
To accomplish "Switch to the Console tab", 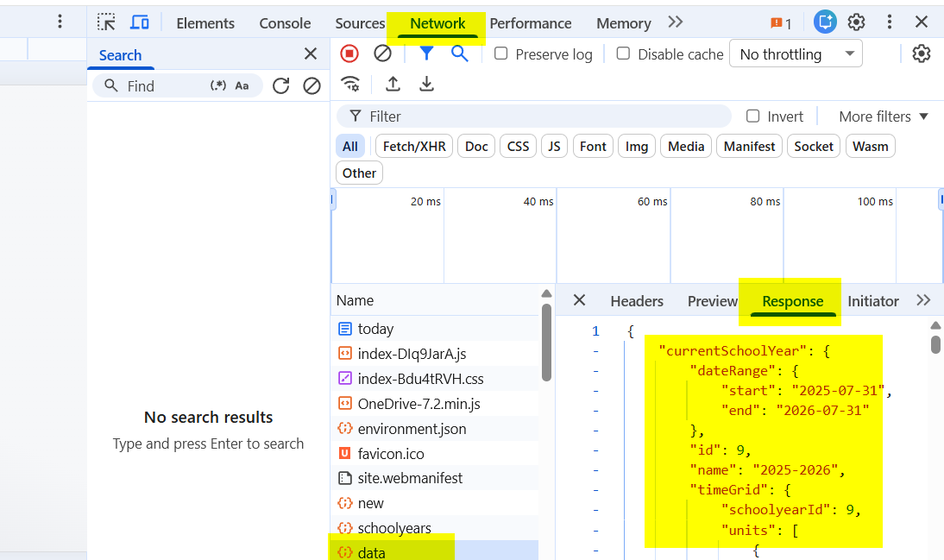I will pyautogui.click(x=285, y=23).
